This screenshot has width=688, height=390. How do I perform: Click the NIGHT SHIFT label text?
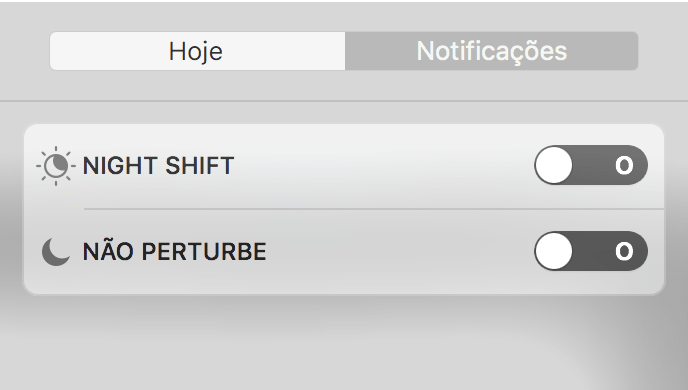158,166
